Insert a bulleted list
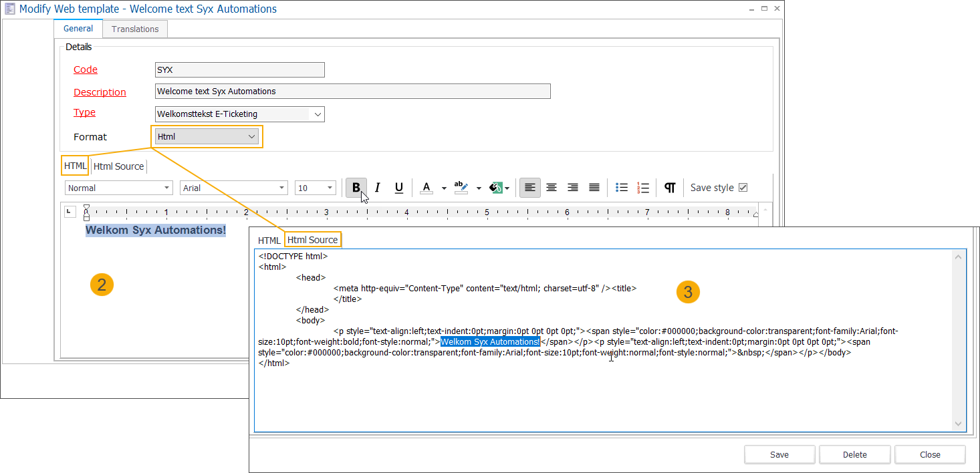980x473 pixels. coord(621,188)
